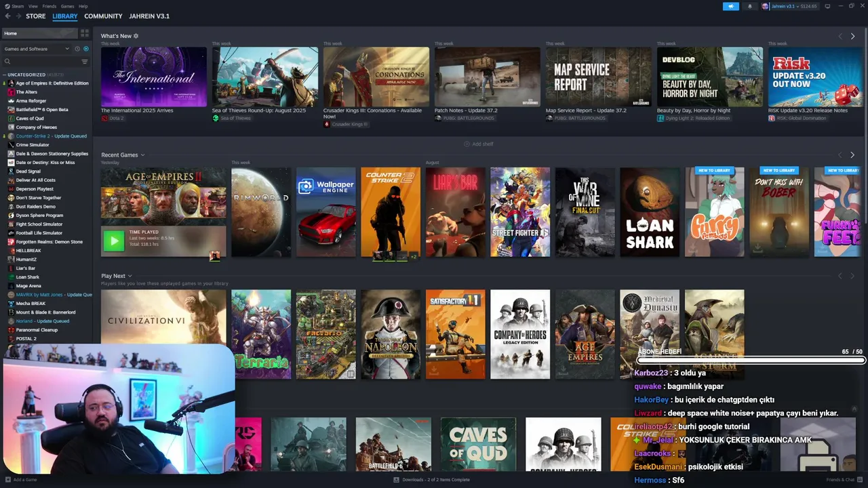868x488 pixels.
Task: Open the announcements megaphone button
Action: coord(731,6)
